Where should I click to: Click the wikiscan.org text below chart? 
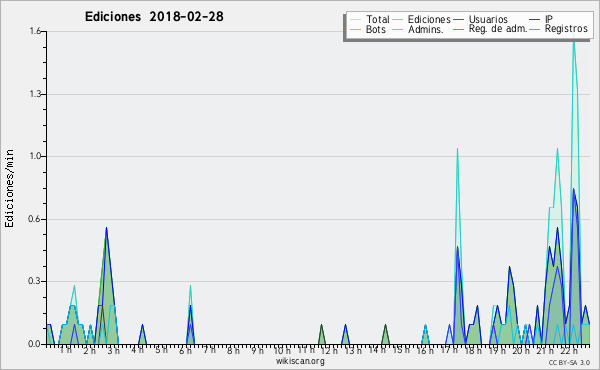pyautogui.click(x=300, y=361)
